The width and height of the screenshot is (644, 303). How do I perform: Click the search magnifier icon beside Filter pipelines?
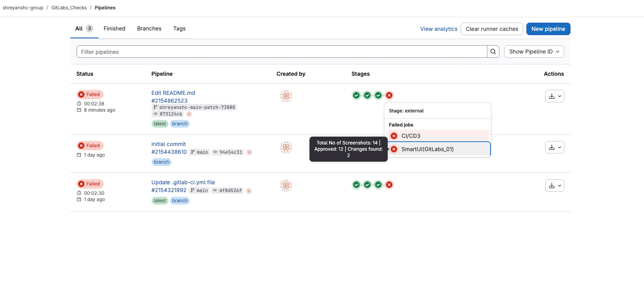[x=493, y=52]
